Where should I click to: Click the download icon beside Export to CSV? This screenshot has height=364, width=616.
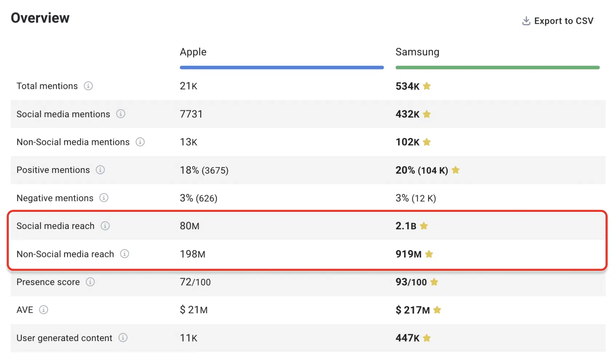coord(526,21)
